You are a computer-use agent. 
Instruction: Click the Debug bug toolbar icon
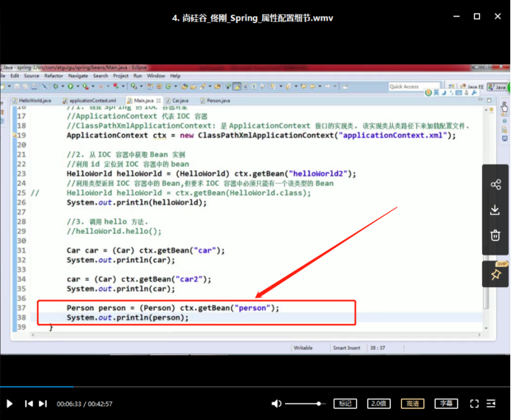55,86
